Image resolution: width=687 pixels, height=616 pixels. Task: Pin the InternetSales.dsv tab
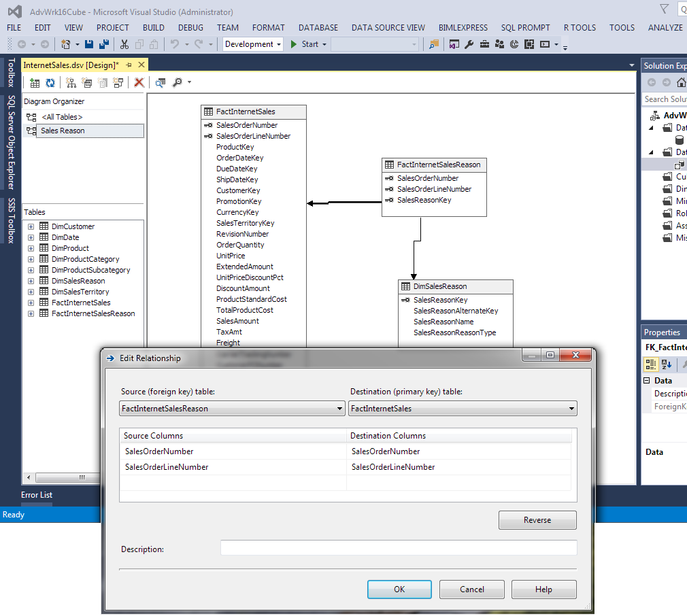point(129,65)
